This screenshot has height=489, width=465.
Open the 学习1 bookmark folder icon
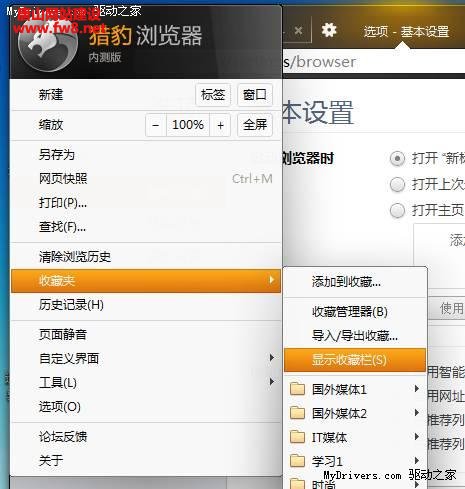tap(297, 461)
